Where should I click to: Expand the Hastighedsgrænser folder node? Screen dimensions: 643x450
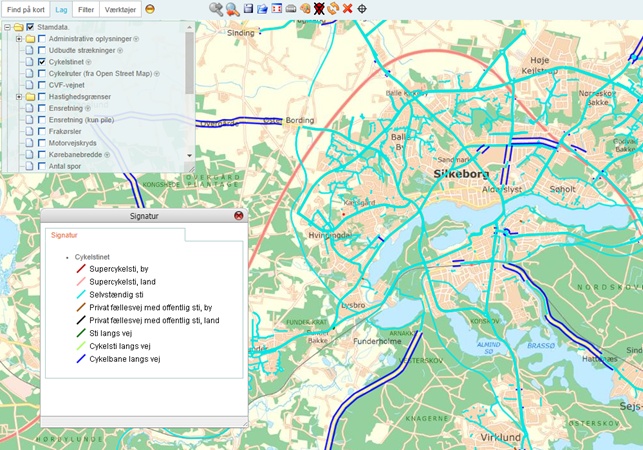click(19, 97)
